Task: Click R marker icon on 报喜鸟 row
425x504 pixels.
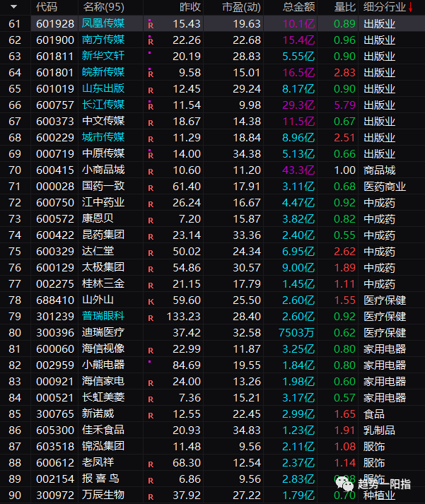Action: click(151, 481)
